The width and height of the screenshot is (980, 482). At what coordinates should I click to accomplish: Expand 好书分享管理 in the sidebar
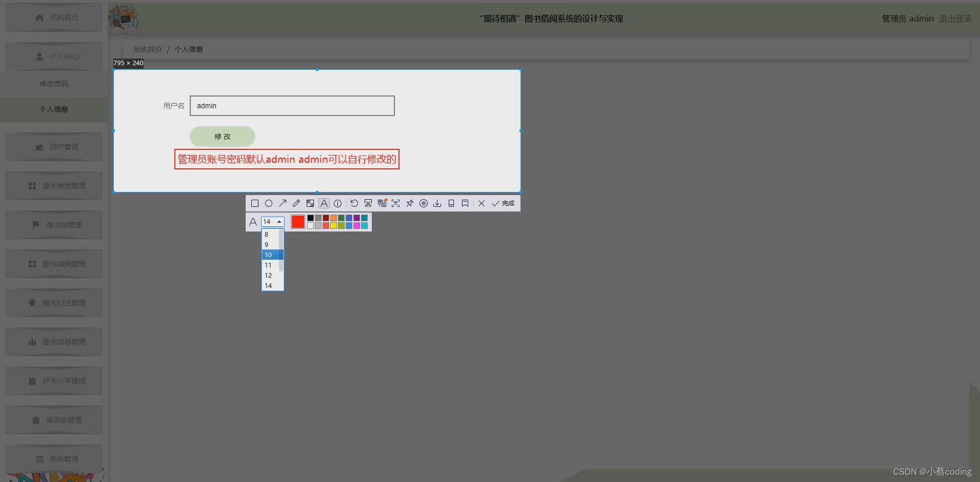click(x=54, y=381)
